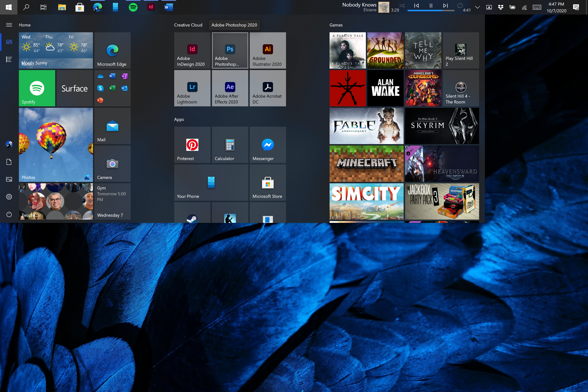The image size is (588, 392).
Task: Open the Spotify tile
Action: [x=37, y=88]
